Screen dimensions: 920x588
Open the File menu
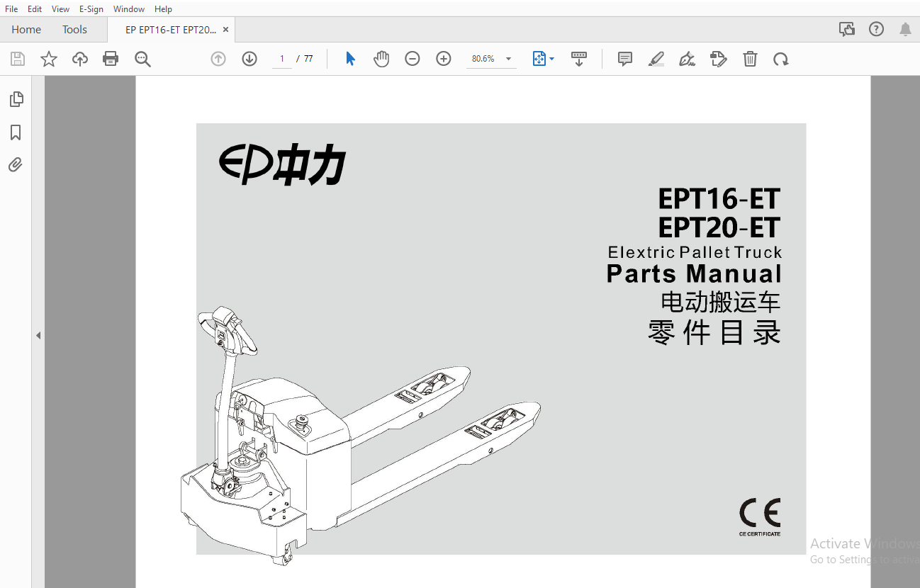pos(11,9)
